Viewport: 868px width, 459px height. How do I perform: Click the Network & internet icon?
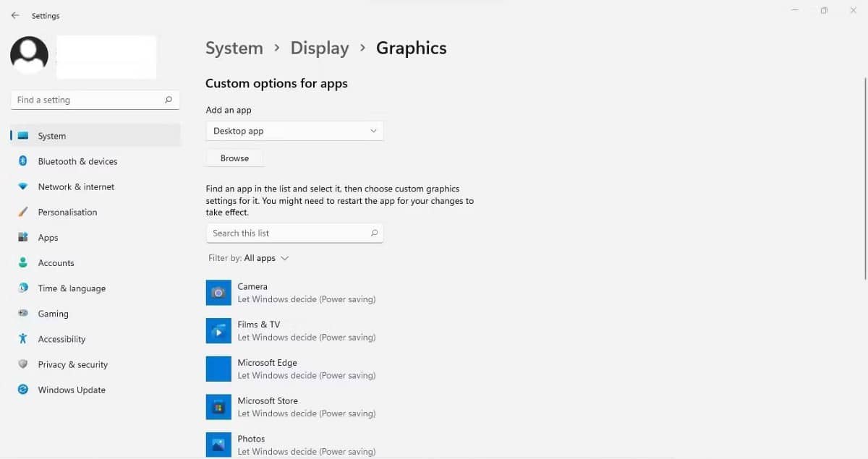pyautogui.click(x=24, y=186)
